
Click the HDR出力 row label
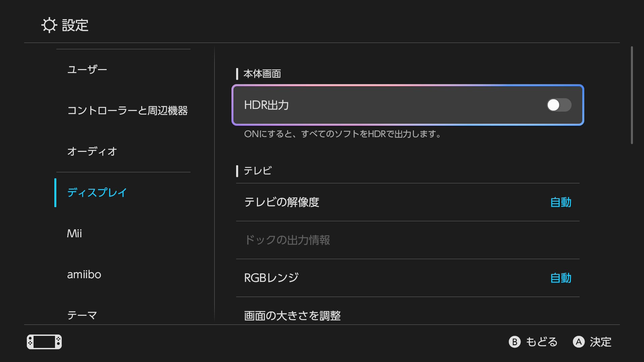click(266, 105)
